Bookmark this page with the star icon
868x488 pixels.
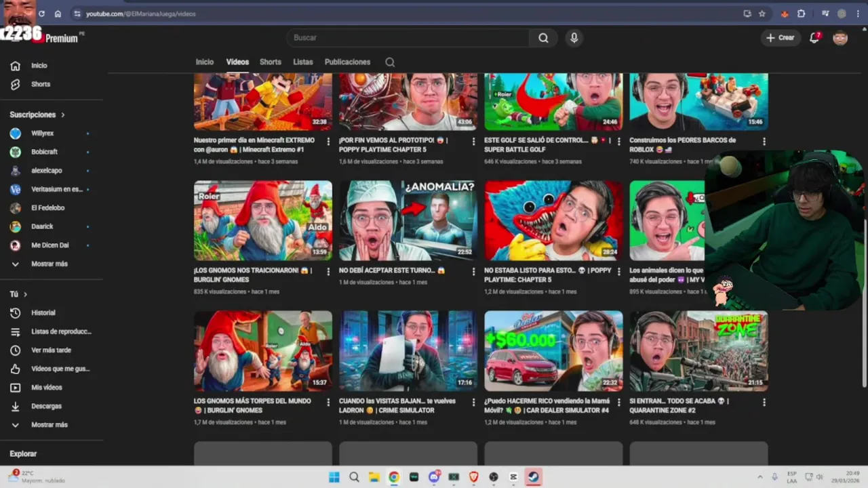click(x=762, y=14)
